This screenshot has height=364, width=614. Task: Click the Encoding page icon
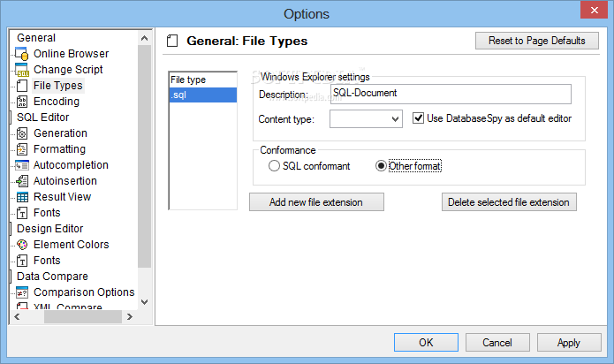coord(22,102)
